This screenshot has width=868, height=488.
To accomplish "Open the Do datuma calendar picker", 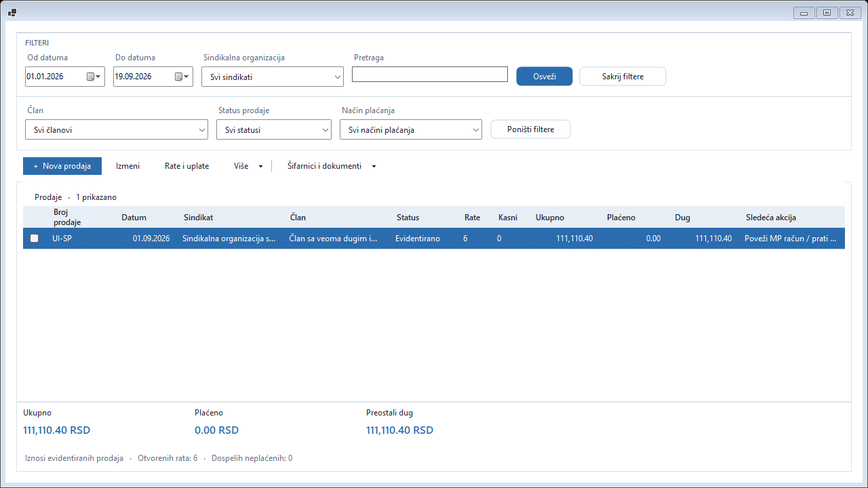I will (182, 77).
